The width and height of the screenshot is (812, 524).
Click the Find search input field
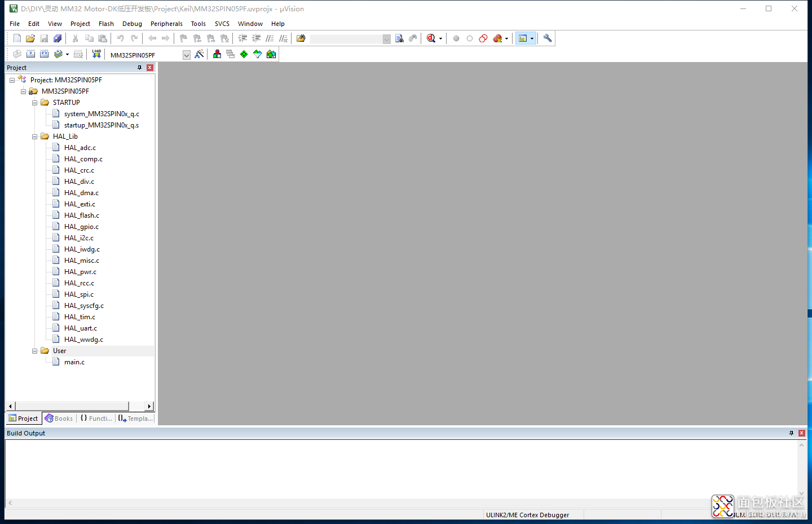point(346,39)
